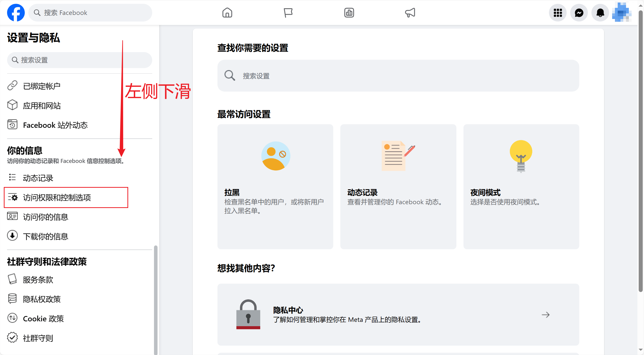The width and height of the screenshot is (644, 355).
Task: Click the magnifier icon in main search box
Action: point(230,75)
